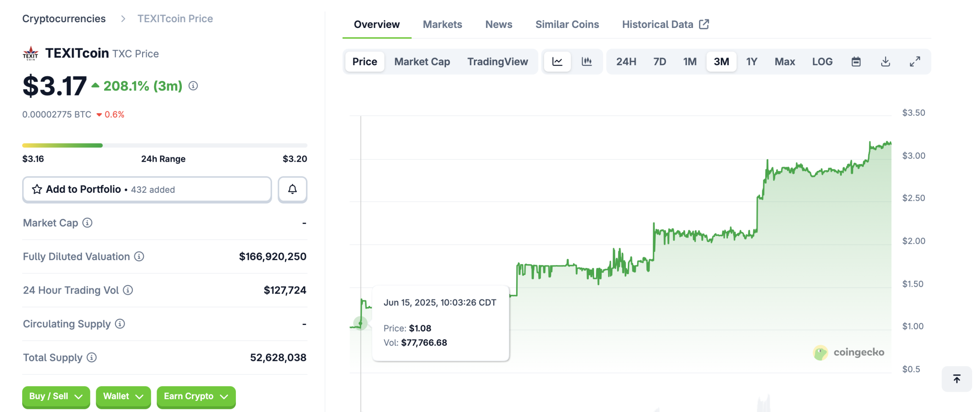
Task: Click the price alert bell icon
Action: tap(292, 189)
